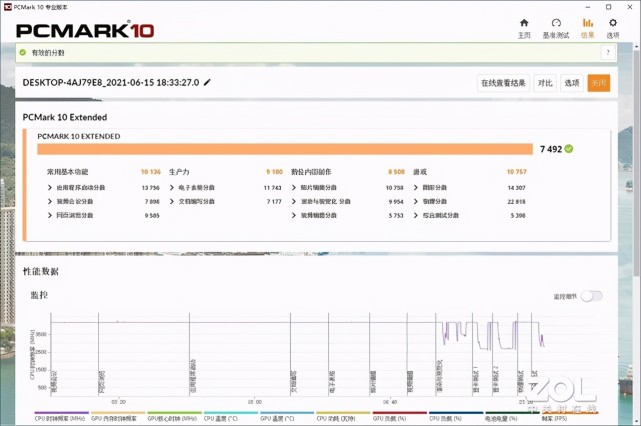
Task: Click the orange Close button
Action: [x=598, y=83]
